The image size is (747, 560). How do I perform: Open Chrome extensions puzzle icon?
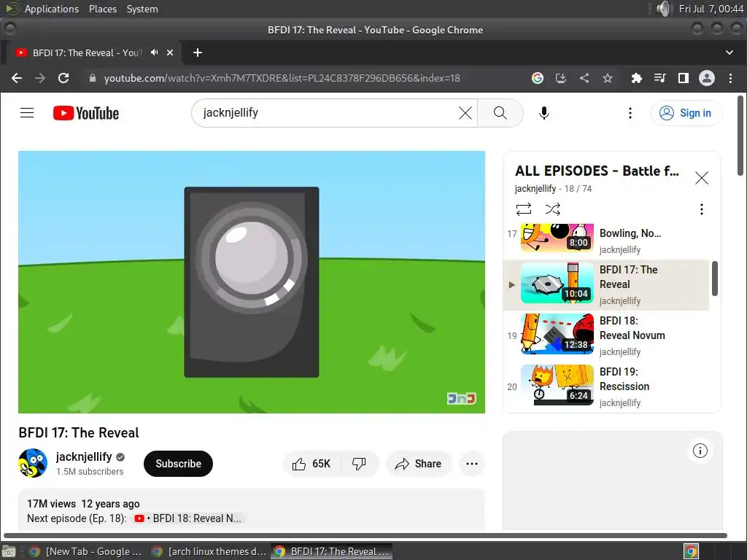click(636, 78)
